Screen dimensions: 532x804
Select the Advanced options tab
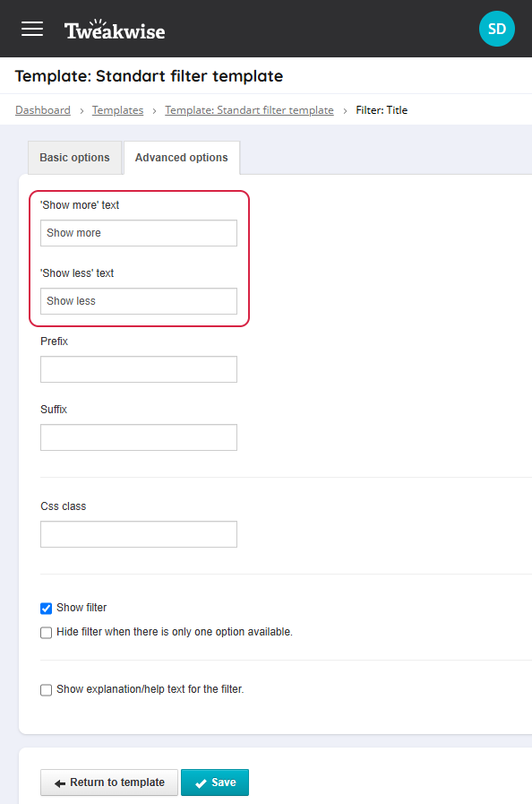pos(182,158)
